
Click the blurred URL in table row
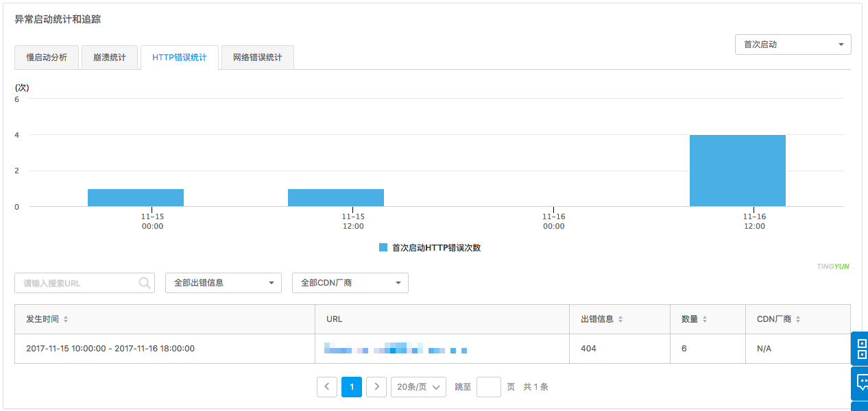(x=396, y=349)
